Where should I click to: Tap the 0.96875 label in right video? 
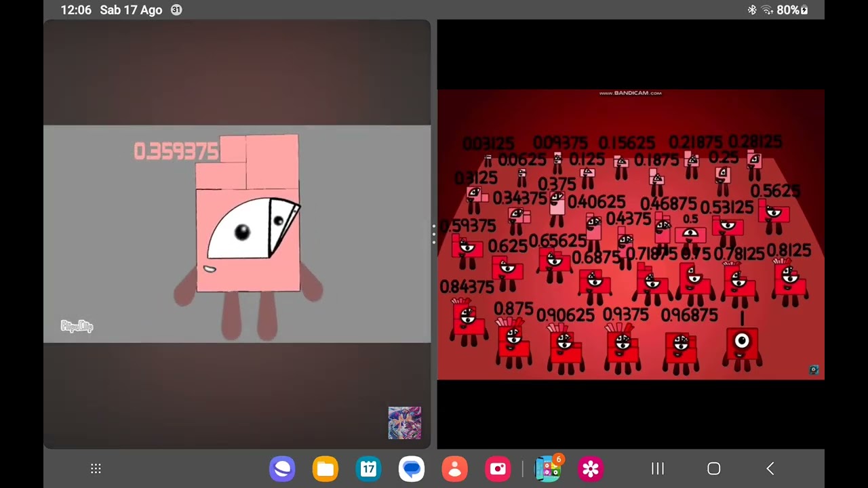(x=689, y=315)
